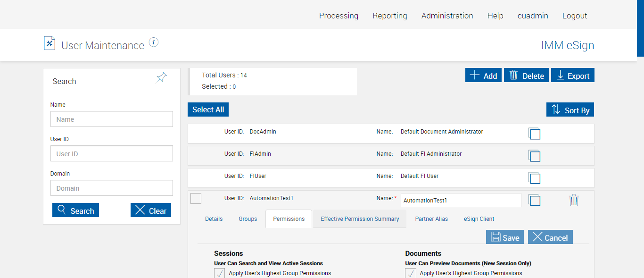Click the copy icon for FIUser row
644x278 pixels.
pos(534,178)
